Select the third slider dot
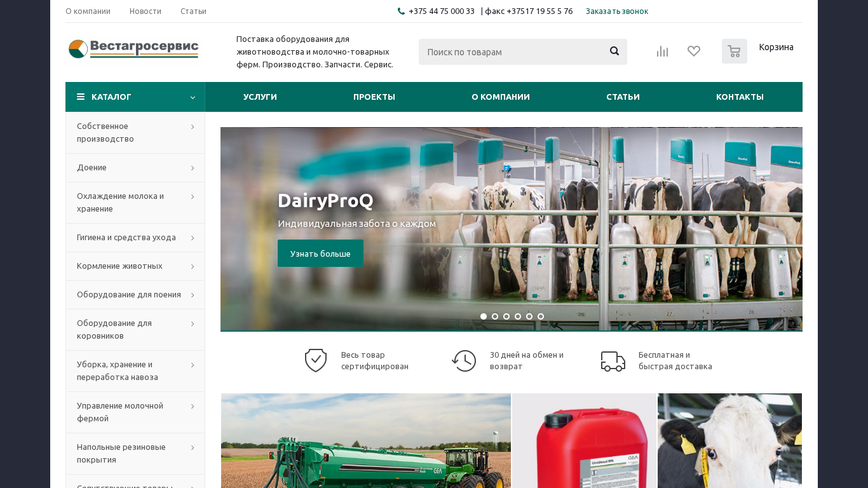 [x=506, y=316]
